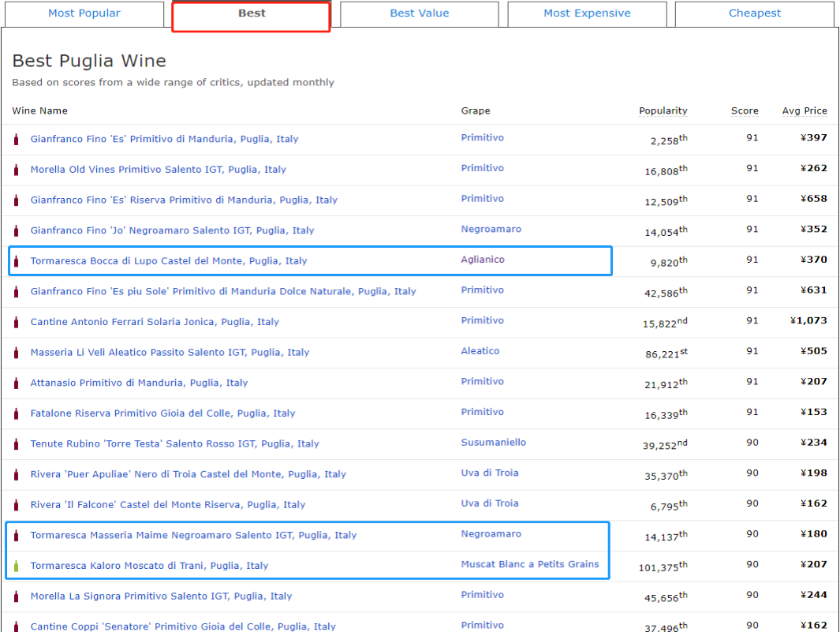Open Fatalone Riserva Primitivo Gioia del Colle
This screenshot has width=840, height=632.
pyautogui.click(x=162, y=413)
